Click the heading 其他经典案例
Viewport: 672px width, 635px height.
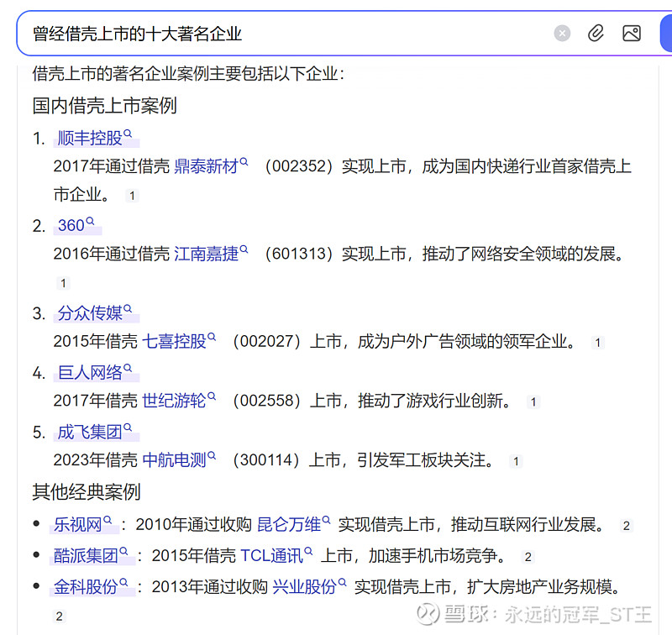[x=87, y=492]
